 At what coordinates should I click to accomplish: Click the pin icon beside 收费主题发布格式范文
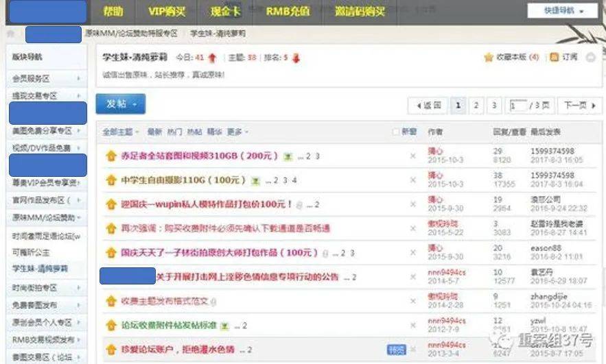[x=111, y=301]
